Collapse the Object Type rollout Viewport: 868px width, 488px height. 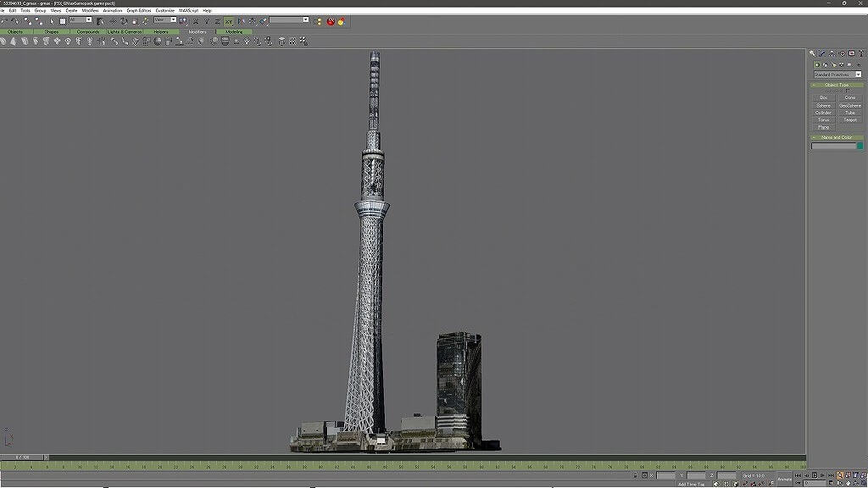point(837,85)
